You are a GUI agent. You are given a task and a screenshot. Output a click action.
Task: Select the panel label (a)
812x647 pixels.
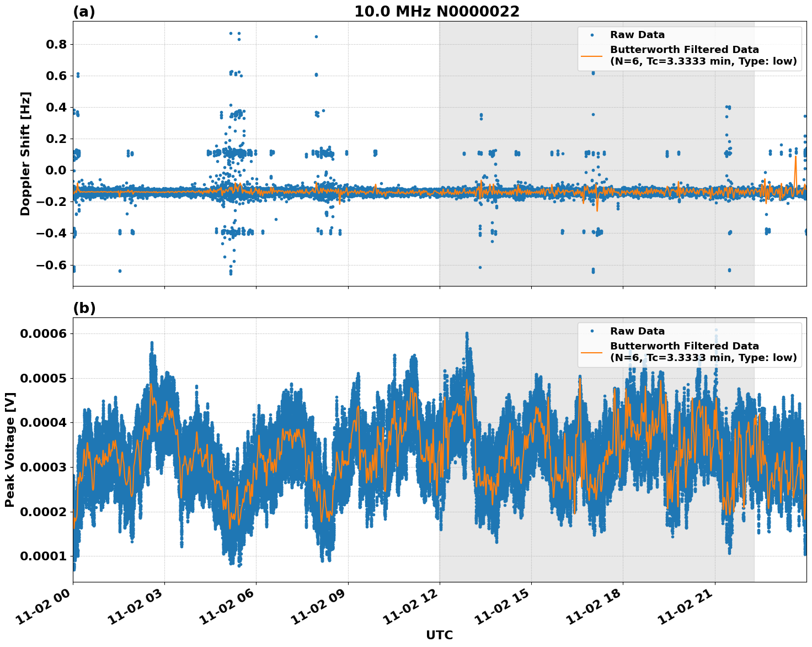coord(84,9)
